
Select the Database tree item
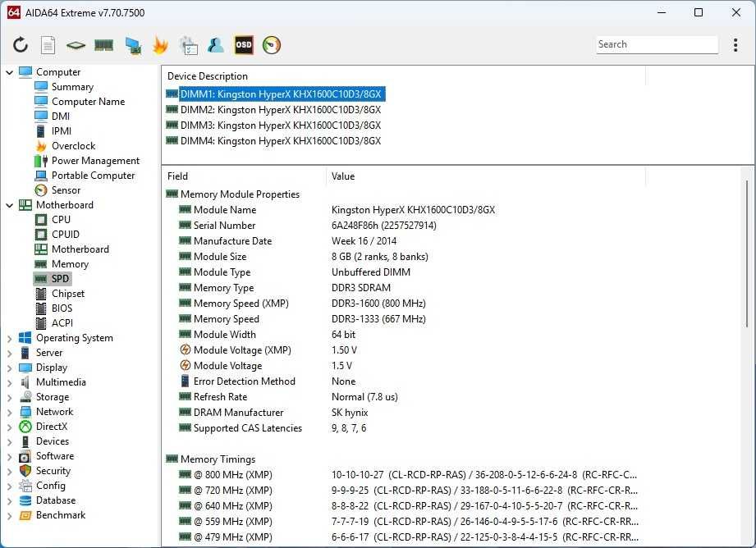click(x=56, y=500)
